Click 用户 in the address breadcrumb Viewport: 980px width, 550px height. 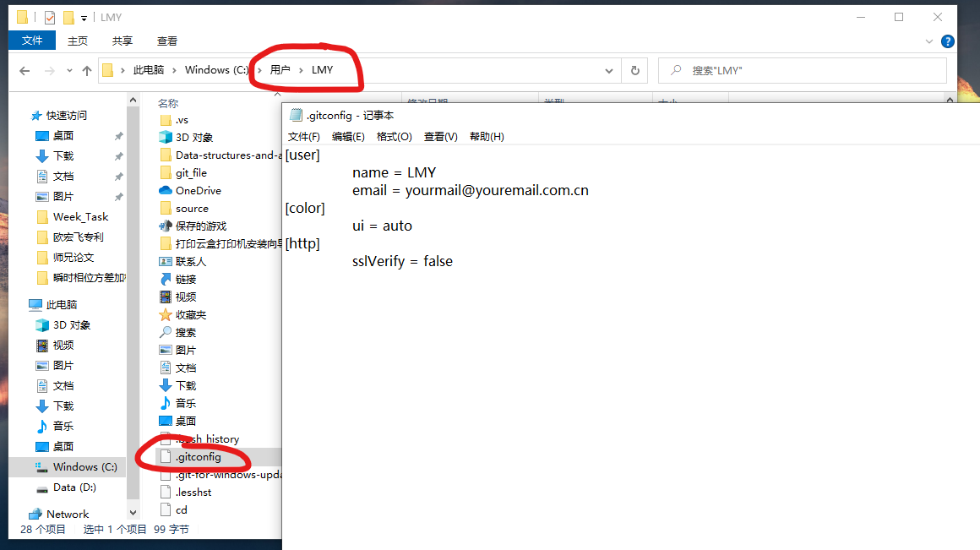(x=280, y=70)
